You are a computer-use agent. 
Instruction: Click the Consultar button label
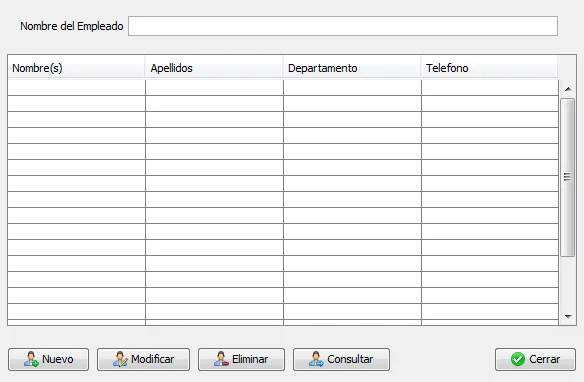coord(350,359)
